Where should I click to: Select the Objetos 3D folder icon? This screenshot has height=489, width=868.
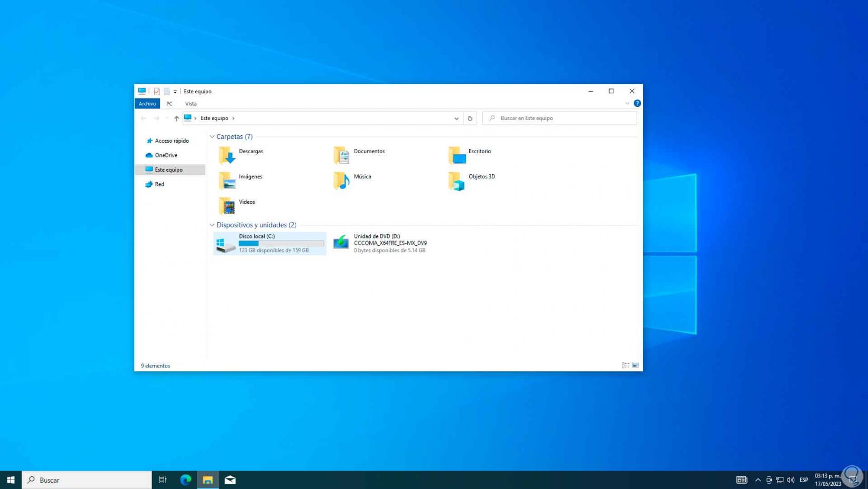coord(456,181)
